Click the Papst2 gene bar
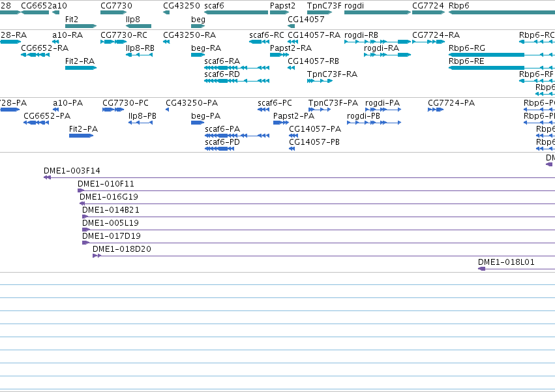Viewport: 555px width, 392px height. coord(279,12)
